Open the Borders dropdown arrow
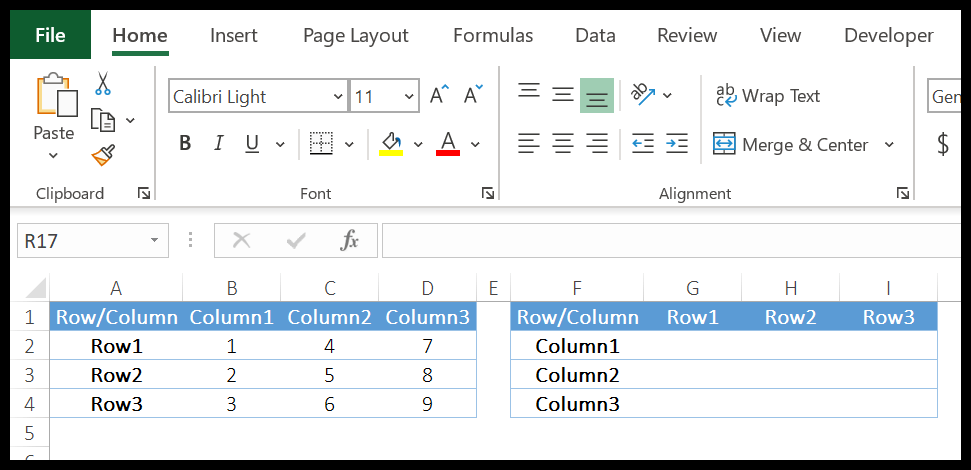This screenshot has height=470, width=971. point(349,144)
